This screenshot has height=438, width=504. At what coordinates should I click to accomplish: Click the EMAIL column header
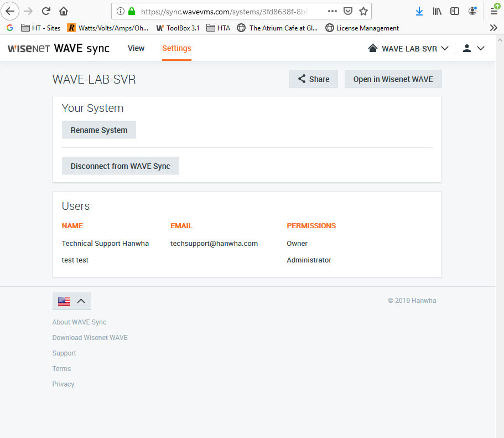[x=181, y=225]
